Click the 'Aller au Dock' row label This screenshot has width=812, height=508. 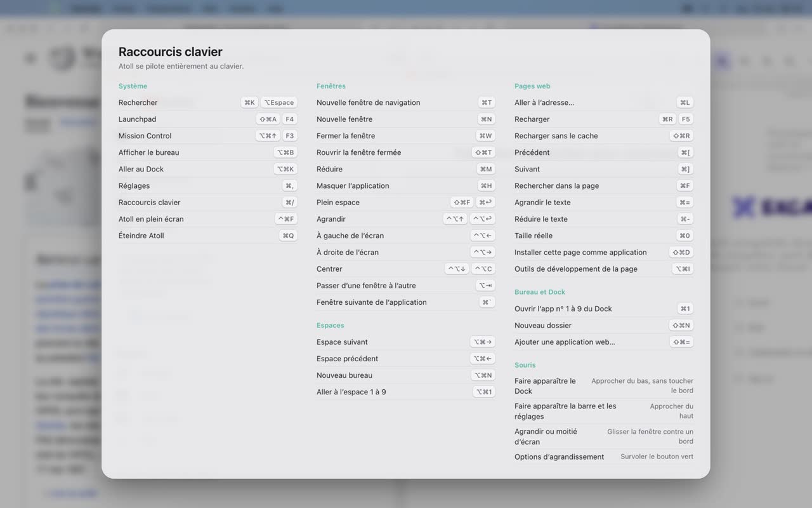141,169
